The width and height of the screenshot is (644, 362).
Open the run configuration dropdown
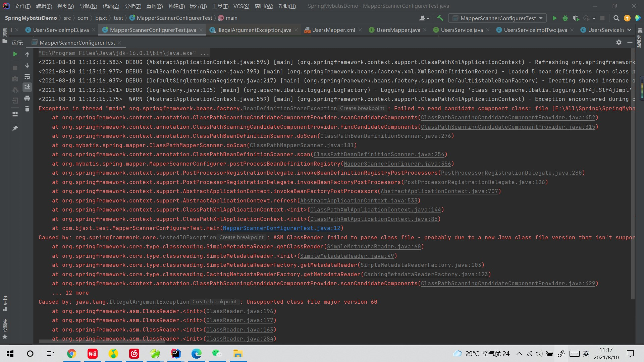(497, 18)
